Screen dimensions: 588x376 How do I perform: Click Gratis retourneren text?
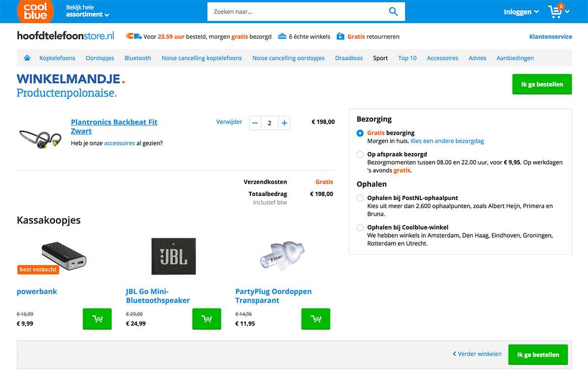[373, 36]
